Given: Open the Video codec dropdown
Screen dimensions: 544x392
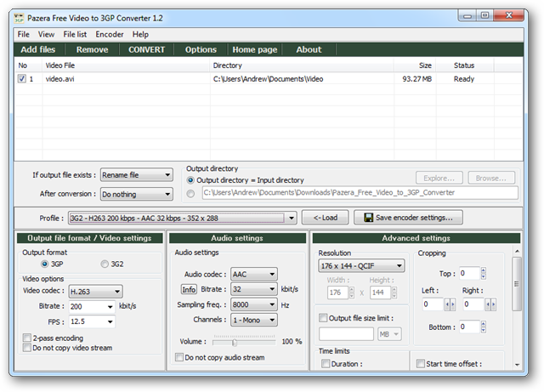Looking at the screenshot, I should 94,290.
